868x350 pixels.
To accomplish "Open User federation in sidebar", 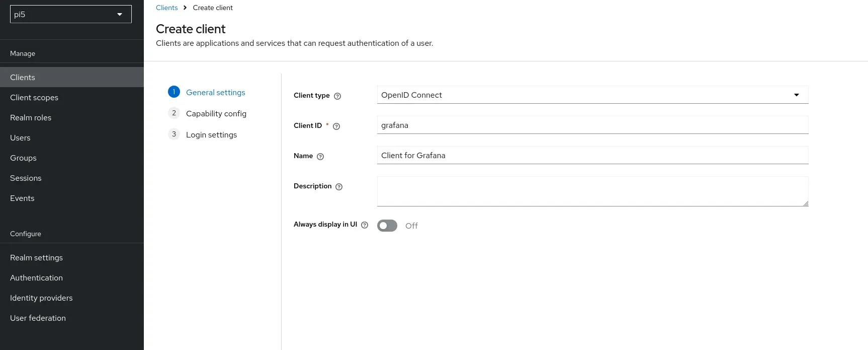I will [x=72, y=318].
